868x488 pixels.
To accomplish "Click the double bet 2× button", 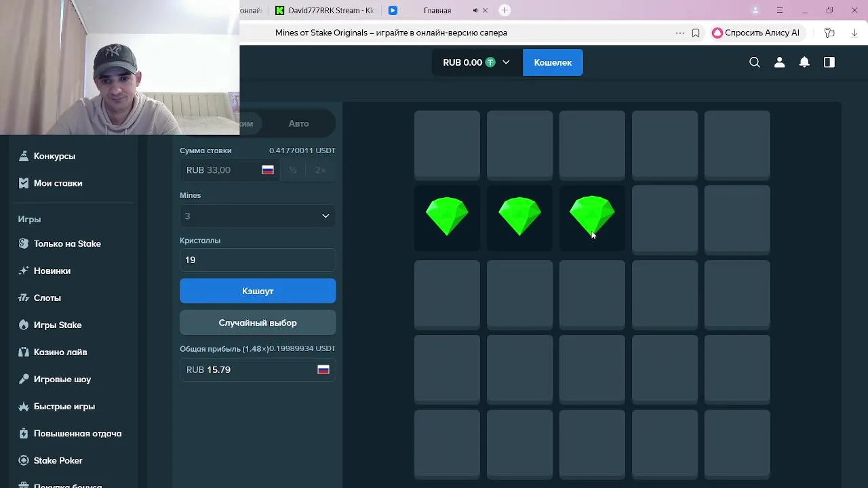I will pyautogui.click(x=320, y=170).
